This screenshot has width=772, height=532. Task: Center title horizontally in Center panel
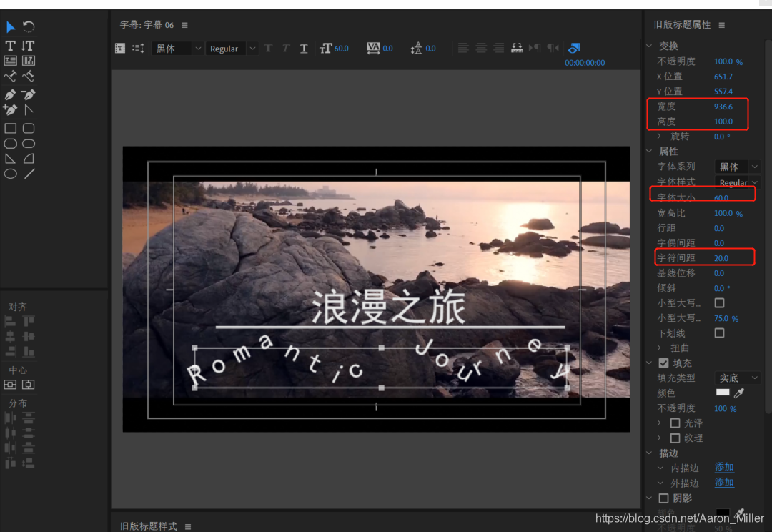(29, 385)
